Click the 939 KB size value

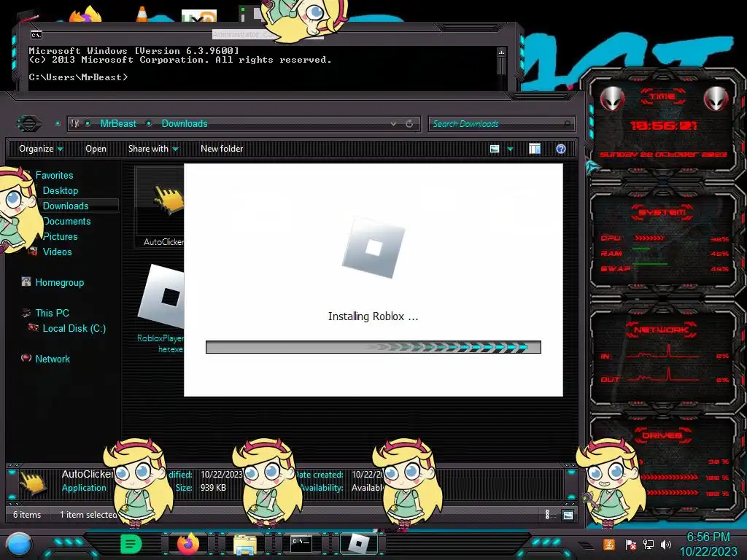coord(213,488)
